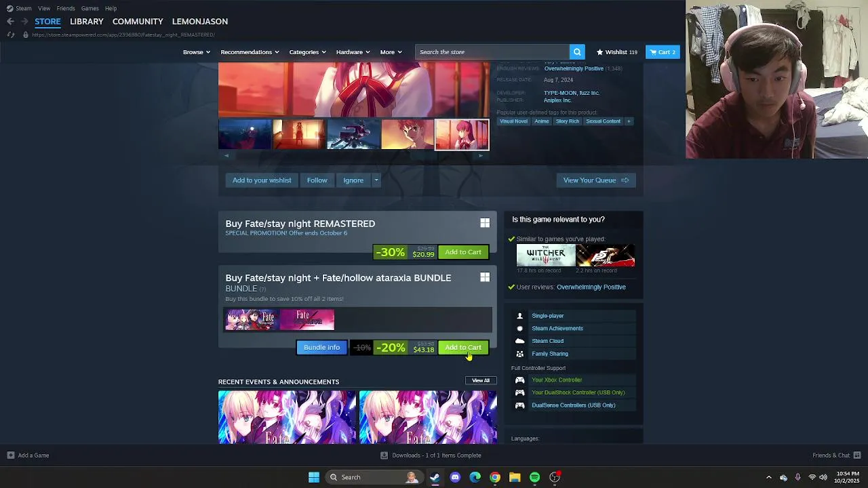Open Friends & Chat panel
The width and height of the screenshot is (868, 488).
point(836,455)
